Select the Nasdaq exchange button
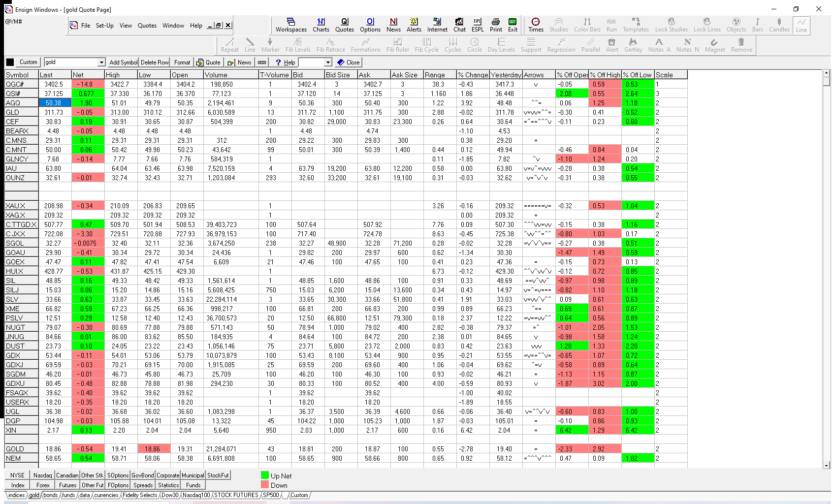Image resolution: width=835 pixels, height=504 pixels. (x=42, y=475)
